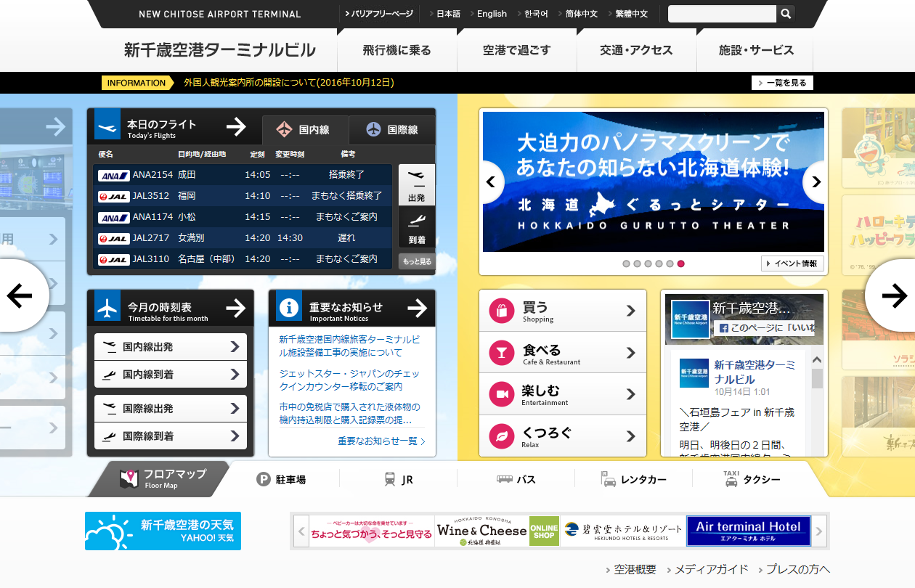915x588 pixels.
Task: Open 空港概要 footer link
Action: (631, 570)
